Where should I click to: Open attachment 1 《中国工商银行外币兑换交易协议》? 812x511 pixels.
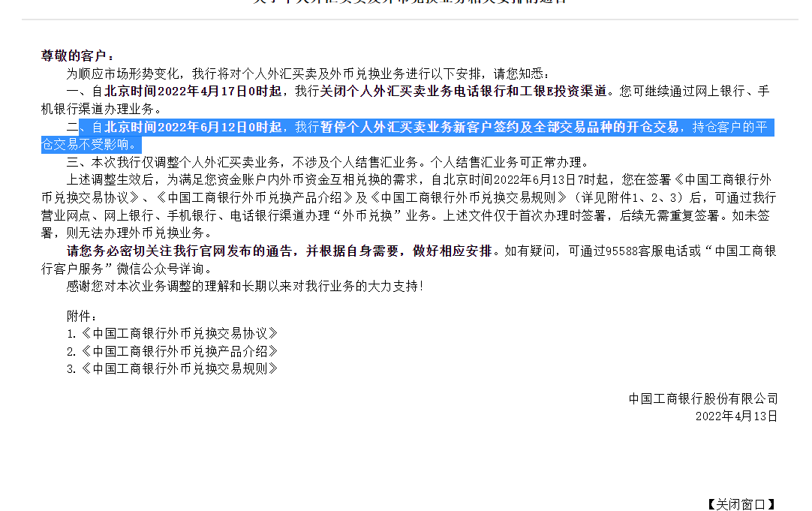[x=179, y=333]
